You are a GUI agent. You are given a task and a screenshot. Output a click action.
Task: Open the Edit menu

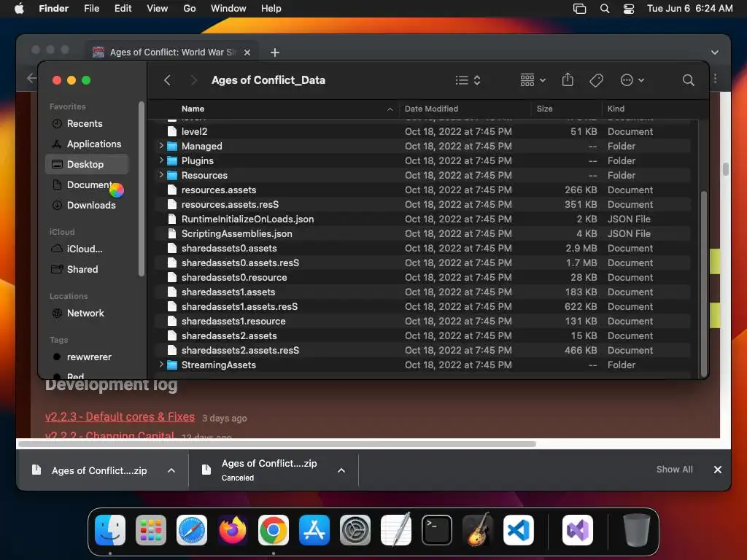coord(123,9)
